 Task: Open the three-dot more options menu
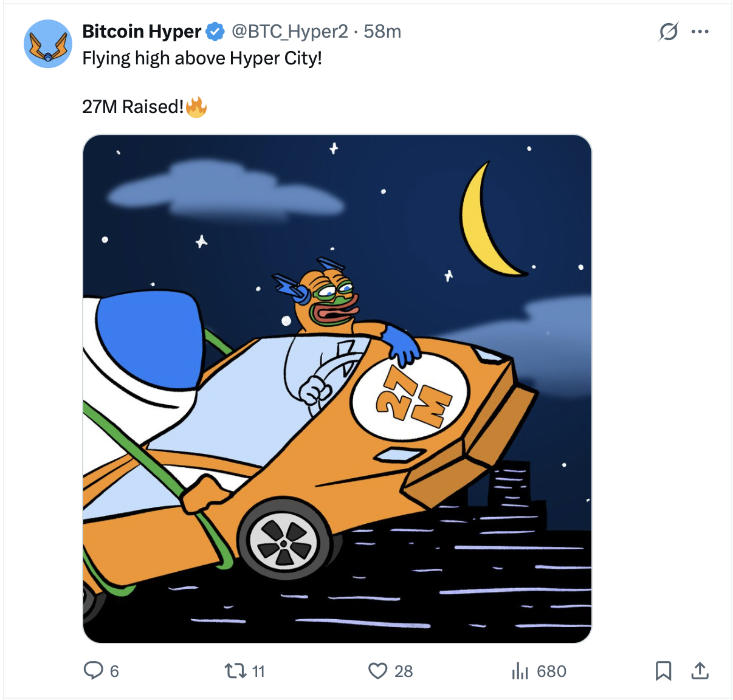(x=700, y=32)
